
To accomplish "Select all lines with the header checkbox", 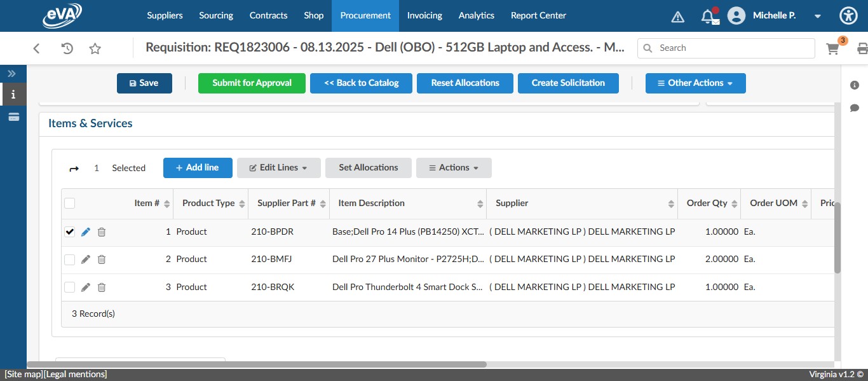I will (x=69, y=202).
